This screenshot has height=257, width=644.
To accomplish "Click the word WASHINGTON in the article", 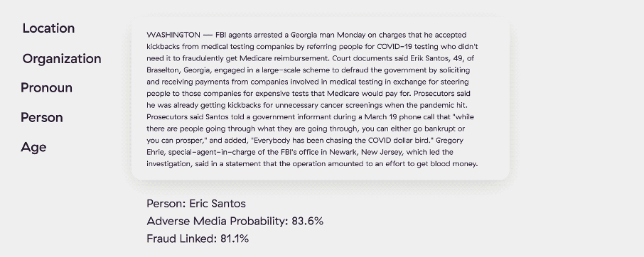I will (x=173, y=35).
